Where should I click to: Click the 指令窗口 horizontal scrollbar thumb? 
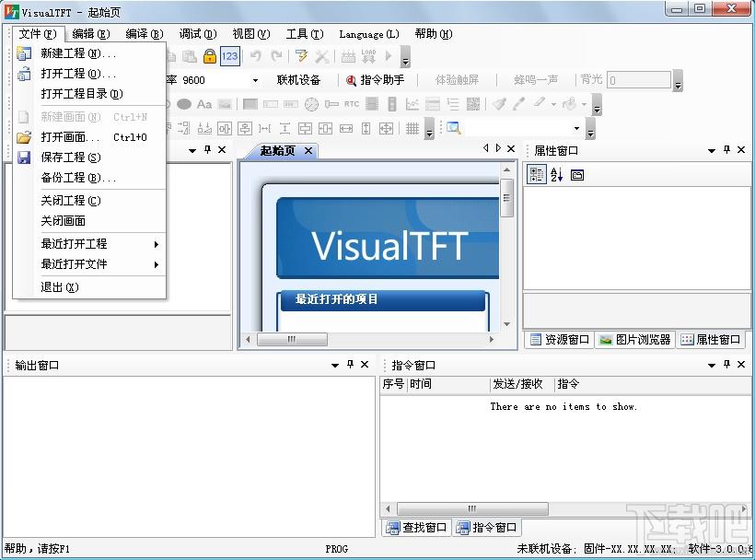(472, 508)
